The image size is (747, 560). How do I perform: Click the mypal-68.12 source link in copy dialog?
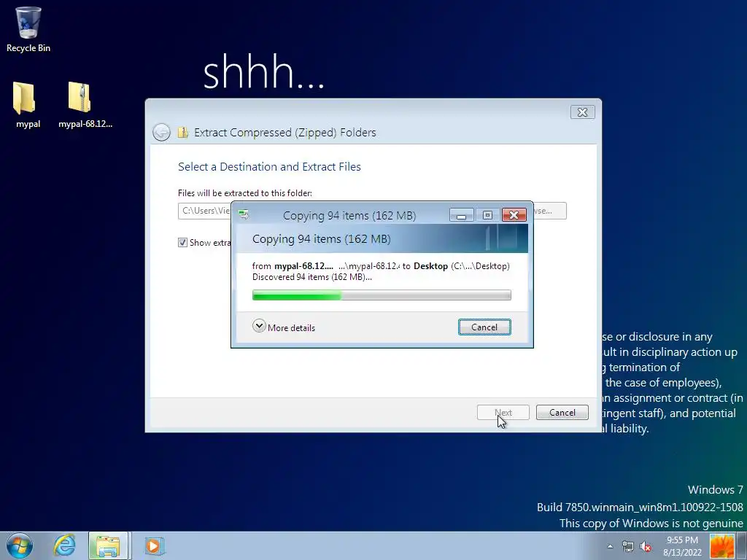point(303,266)
